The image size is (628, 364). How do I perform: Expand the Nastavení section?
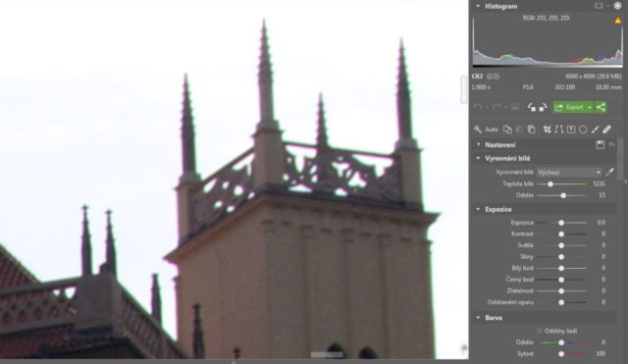(478, 144)
